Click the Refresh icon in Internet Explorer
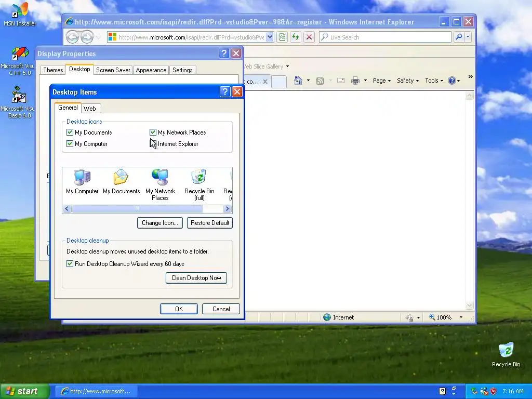 [296, 37]
